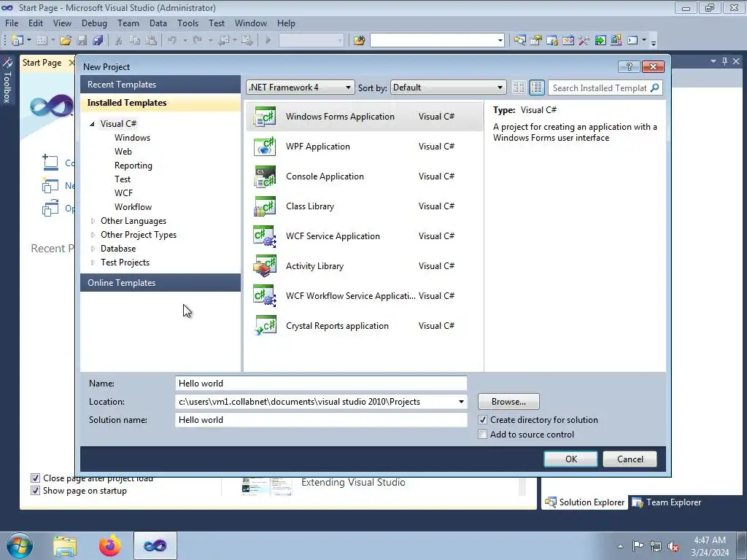
Task: Click the Browse... button
Action: click(x=508, y=402)
